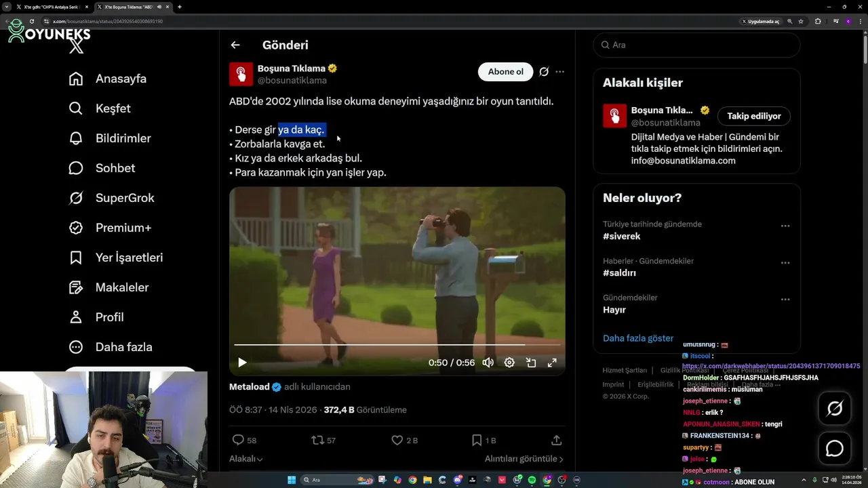Open Boşuna Tıkla... in Alakalı kişiler
This screenshot has height=488, width=868.
(x=662, y=110)
